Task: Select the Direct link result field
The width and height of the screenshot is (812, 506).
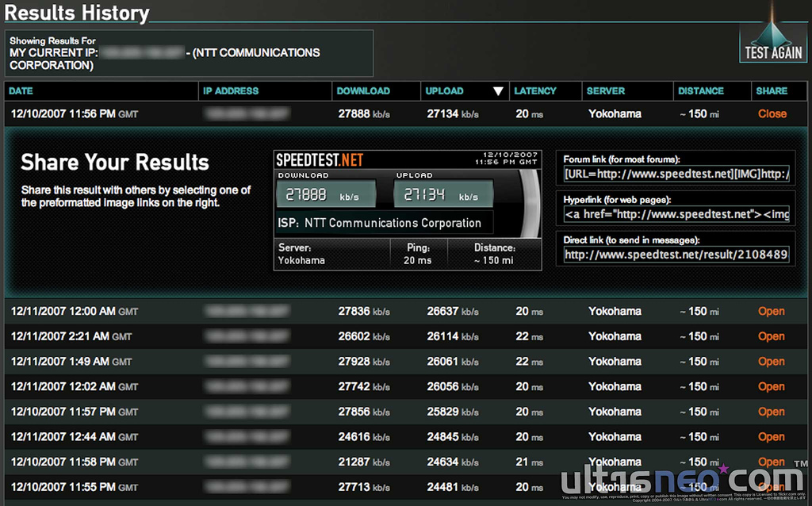Action: [x=676, y=255]
